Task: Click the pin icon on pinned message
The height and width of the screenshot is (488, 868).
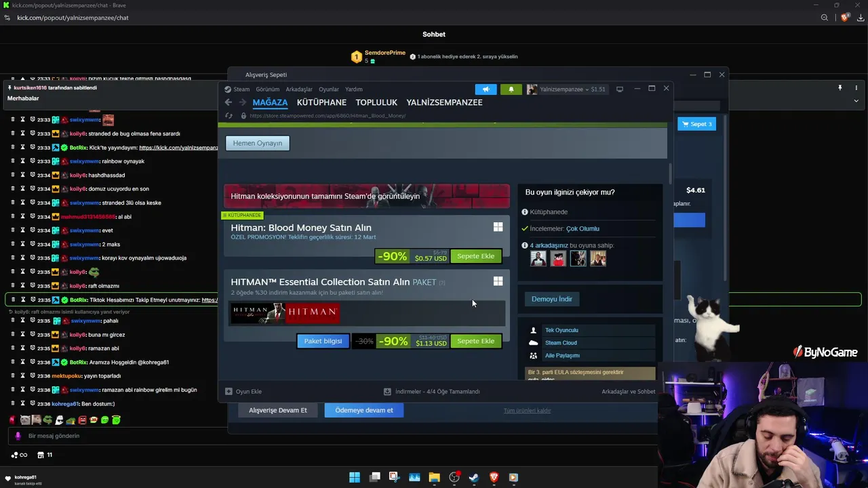Action: point(840,88)
